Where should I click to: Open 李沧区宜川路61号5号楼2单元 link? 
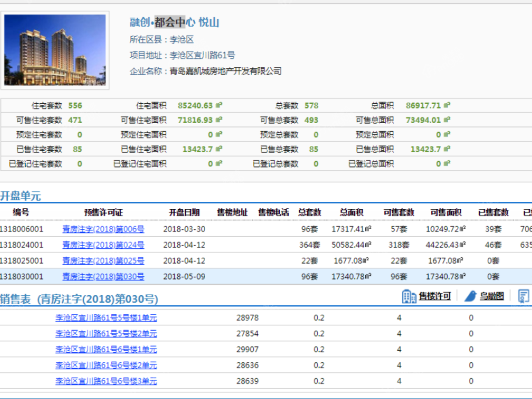coord(106,333)
